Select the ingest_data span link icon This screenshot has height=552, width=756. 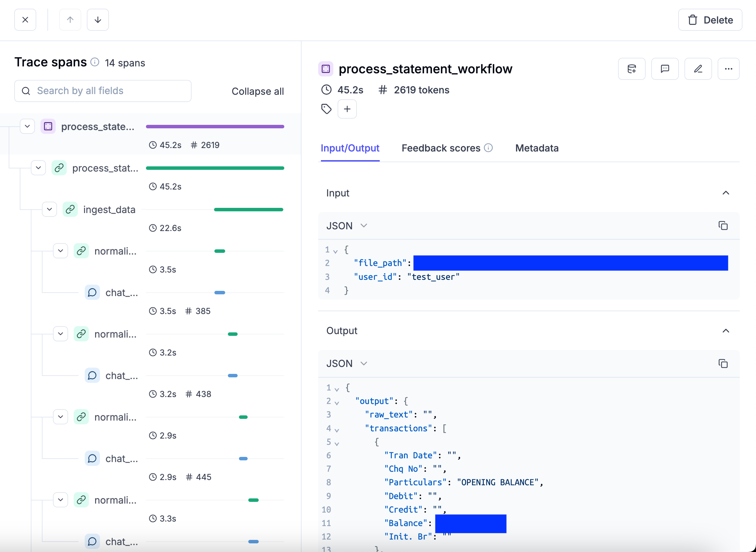click(70, 209)
